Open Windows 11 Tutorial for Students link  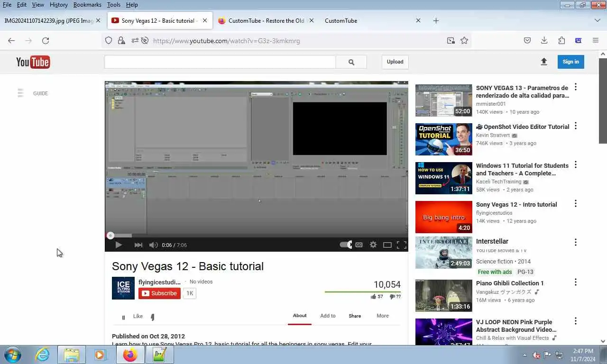tap(522, 169)
